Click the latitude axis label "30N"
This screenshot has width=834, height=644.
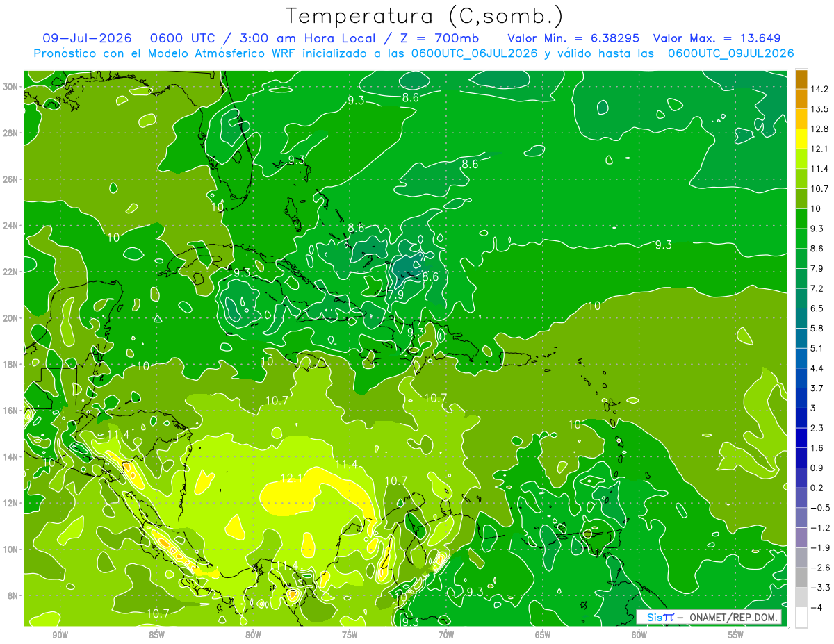(12, 87)
